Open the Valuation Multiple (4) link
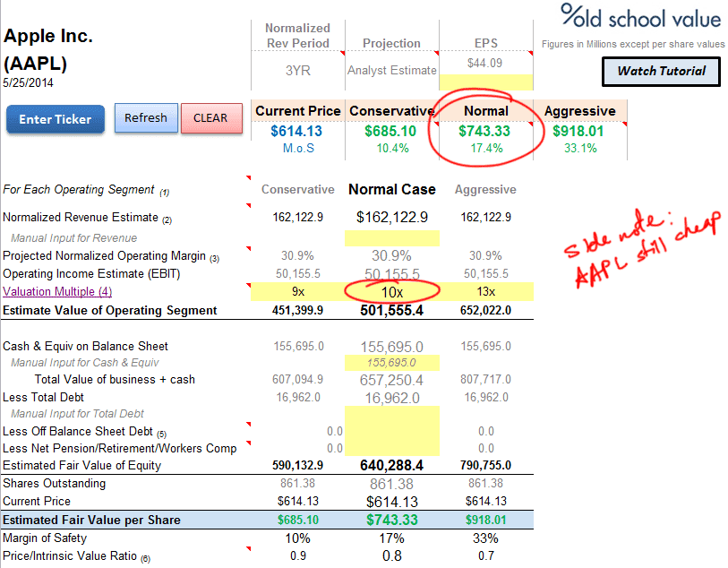Screen dimensions: 728x568 pos(57,292)
